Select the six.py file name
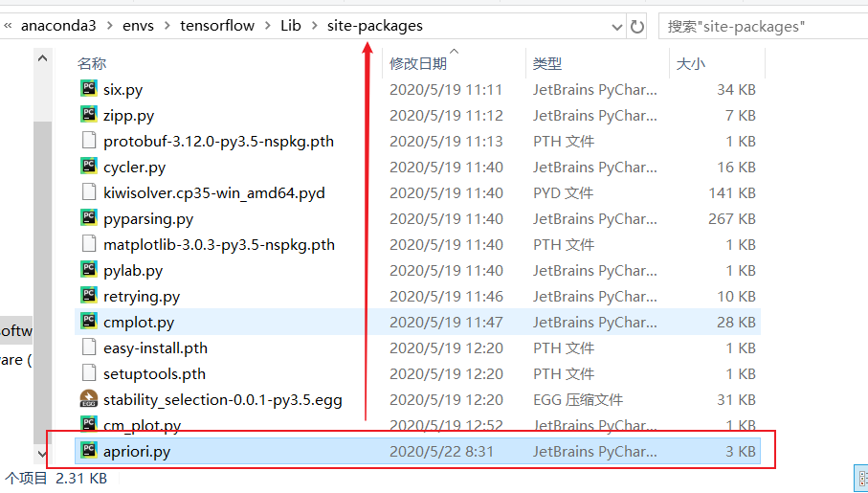Screen dimensions: 868x493 (122, 89)
